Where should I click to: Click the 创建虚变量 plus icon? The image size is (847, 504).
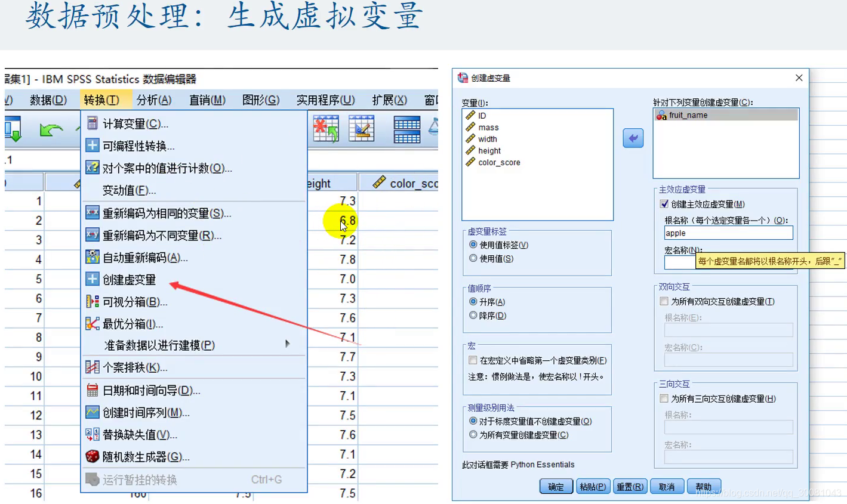92,279
